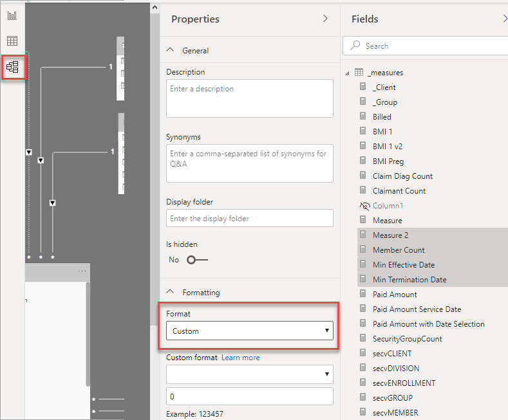The image size is (508, 420).
Task: Select the Measure field
Action: coord(387,221)
